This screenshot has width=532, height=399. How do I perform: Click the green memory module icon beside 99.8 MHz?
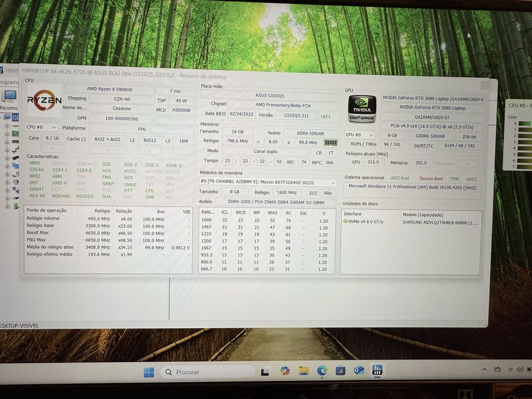pos(330,143)
